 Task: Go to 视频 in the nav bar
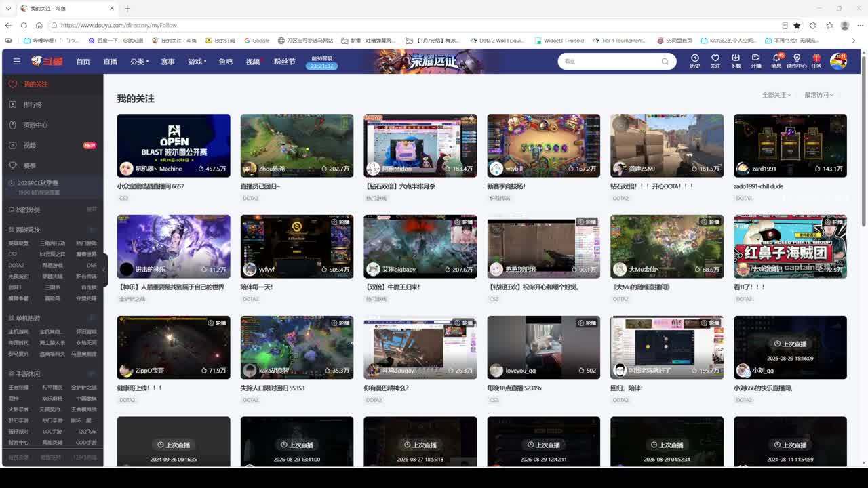[x=253, y=62]
